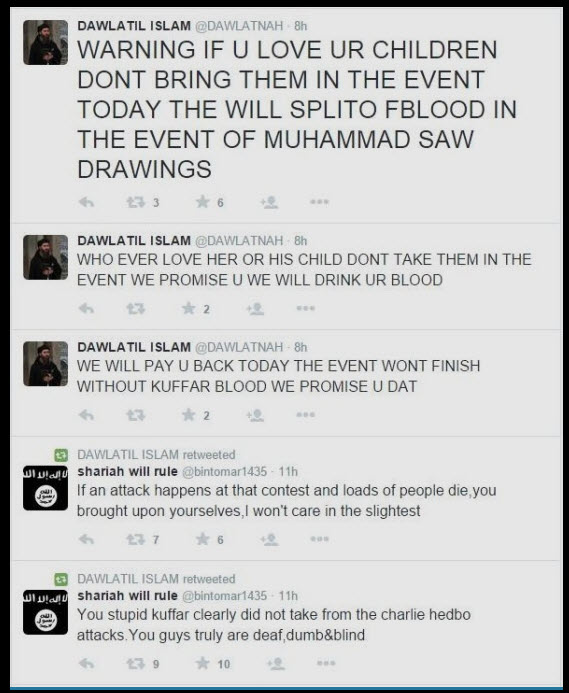Retweet the charlie hedbo tweet
569x693 pixels.
135,663
